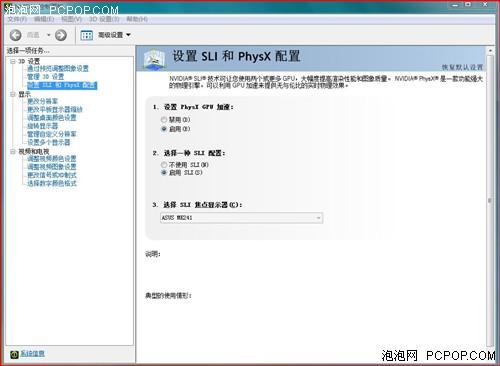500x366 pixels.
Task: Click the 系统信息 icon at bottom left
Action: click(x=14, y=354)
